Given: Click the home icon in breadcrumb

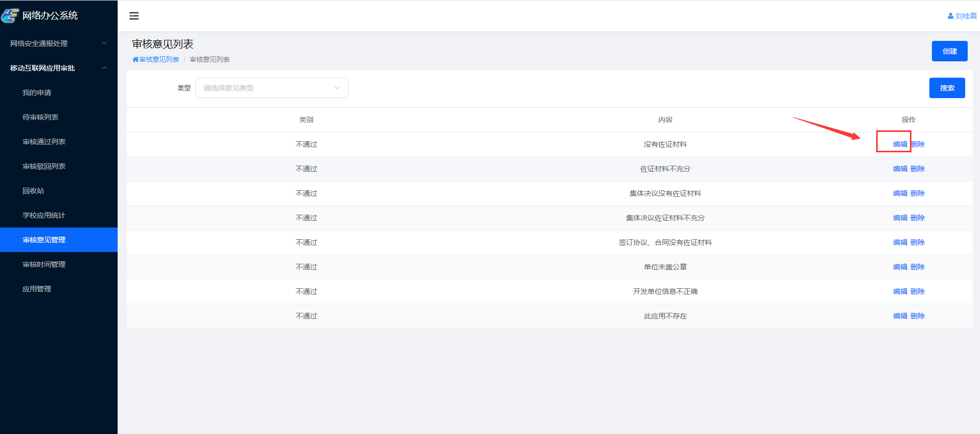Looking at the screenshot, I should [x=136, y=59].
